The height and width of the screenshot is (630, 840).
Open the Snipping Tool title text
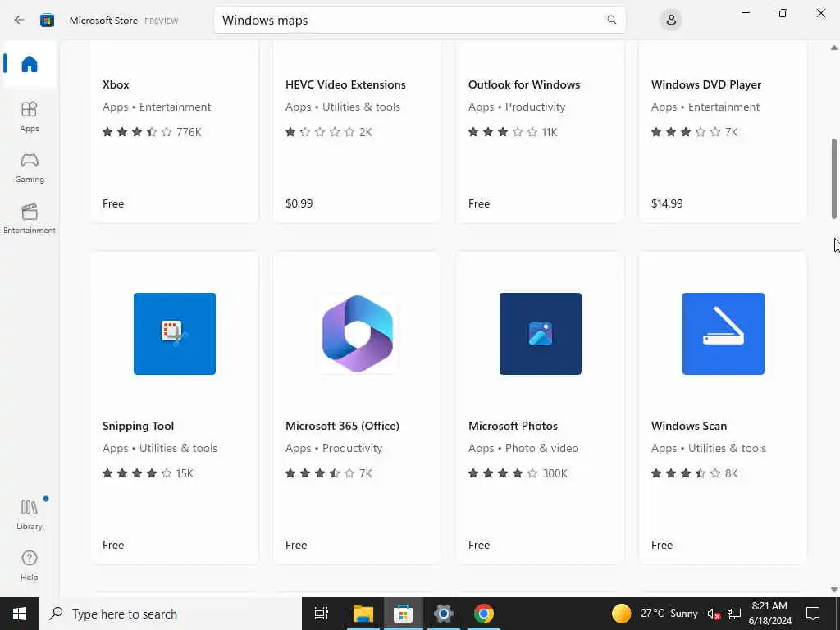(x=138, y=426)
